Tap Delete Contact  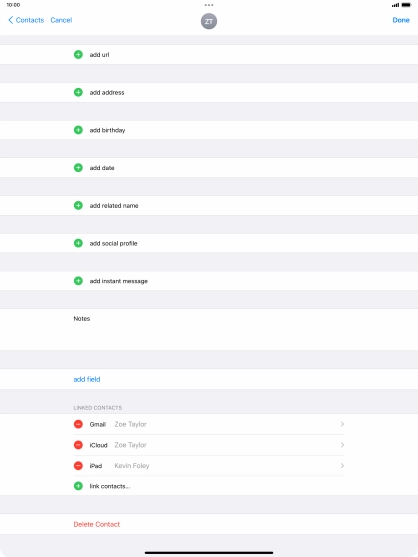(x=97, y=524)
